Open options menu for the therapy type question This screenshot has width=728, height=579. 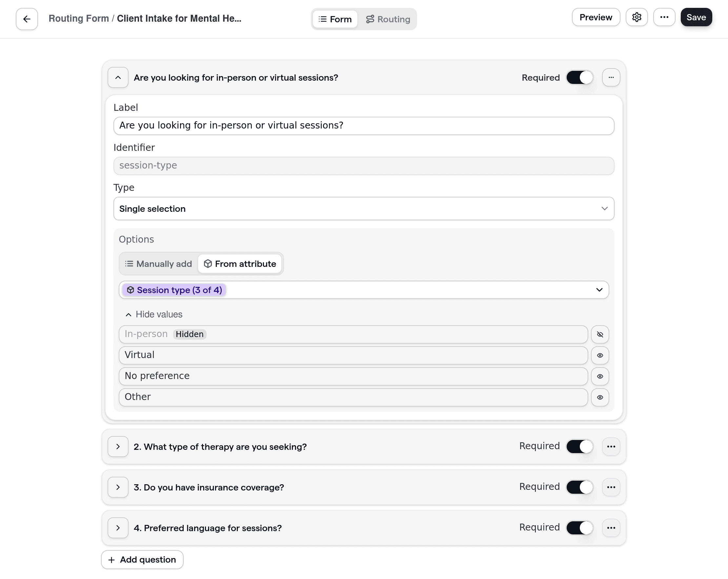[611, 446]
